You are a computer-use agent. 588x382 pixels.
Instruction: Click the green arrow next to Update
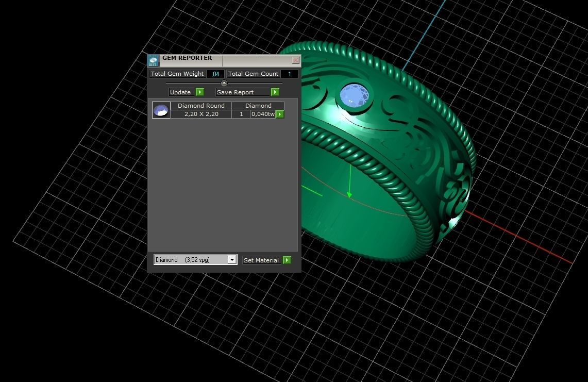[x=200, y=92]
